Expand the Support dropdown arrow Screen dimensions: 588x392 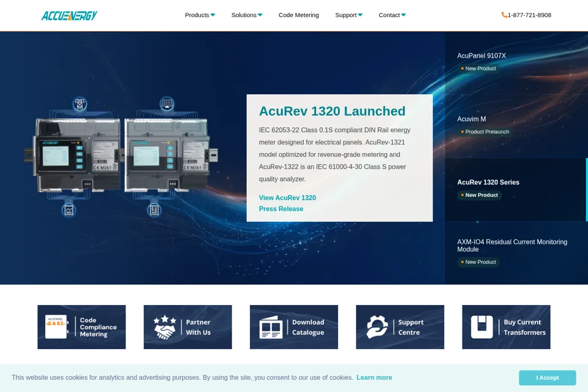click(x=360, y=15)
